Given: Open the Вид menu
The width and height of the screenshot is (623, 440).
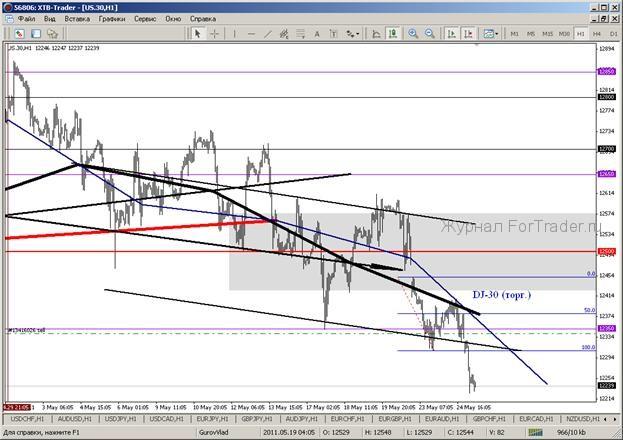Looking at the screenshot, I should [x=50, y=19].
